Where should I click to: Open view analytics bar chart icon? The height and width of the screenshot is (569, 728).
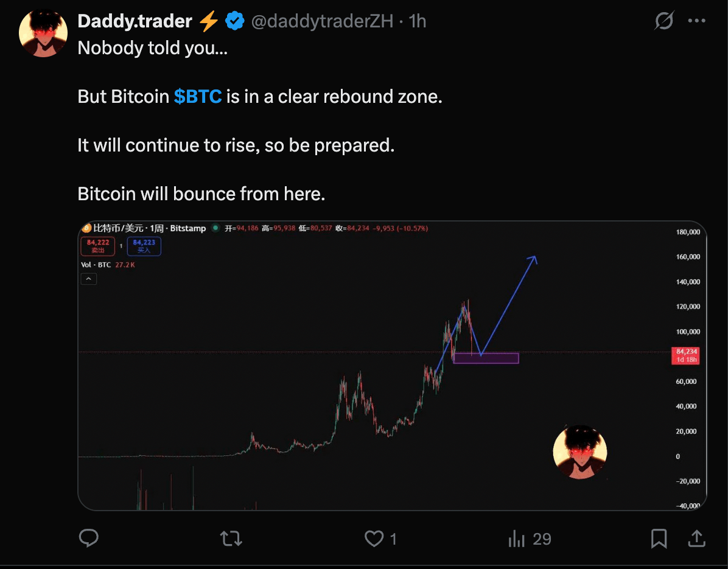(x=517, y=538)
